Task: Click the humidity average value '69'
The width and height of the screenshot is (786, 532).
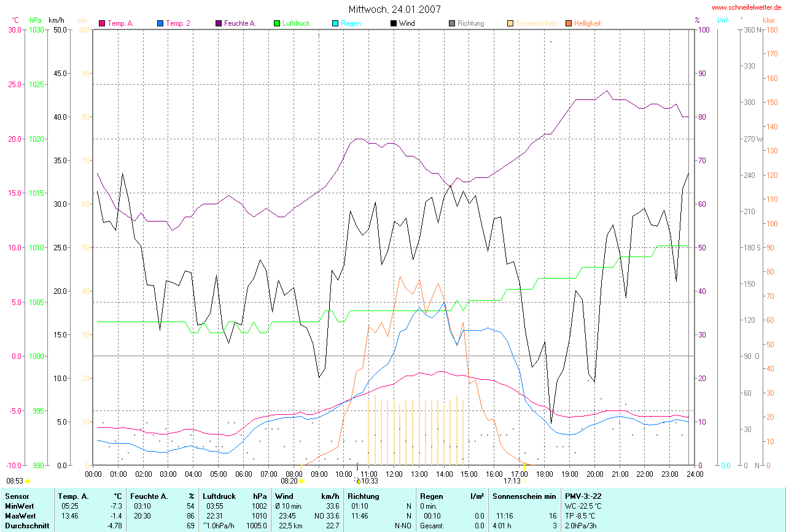Action: click(191, 525)
